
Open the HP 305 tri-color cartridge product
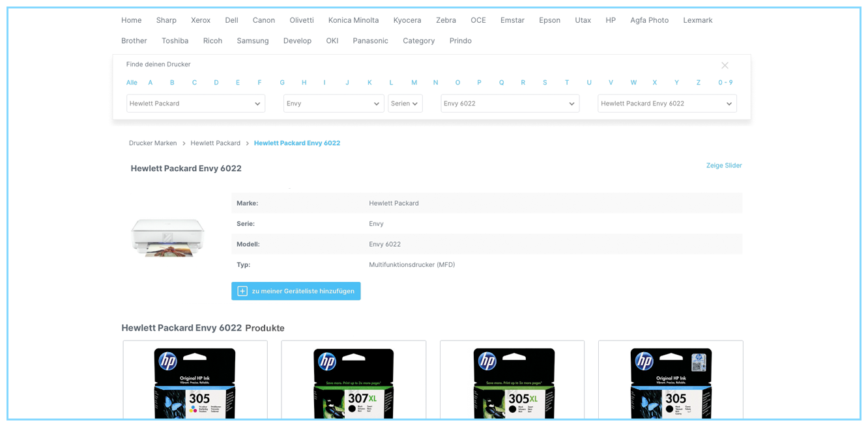click(195, 380)
